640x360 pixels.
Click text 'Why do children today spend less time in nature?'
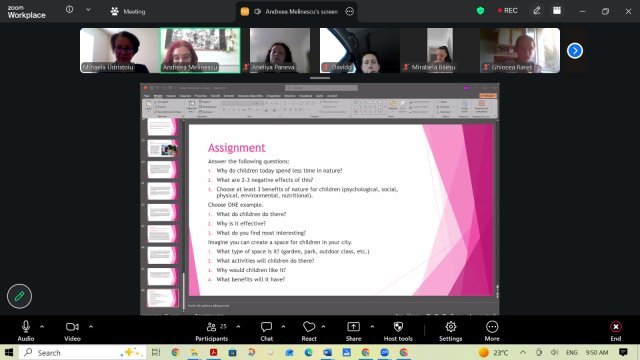(279, 171)
